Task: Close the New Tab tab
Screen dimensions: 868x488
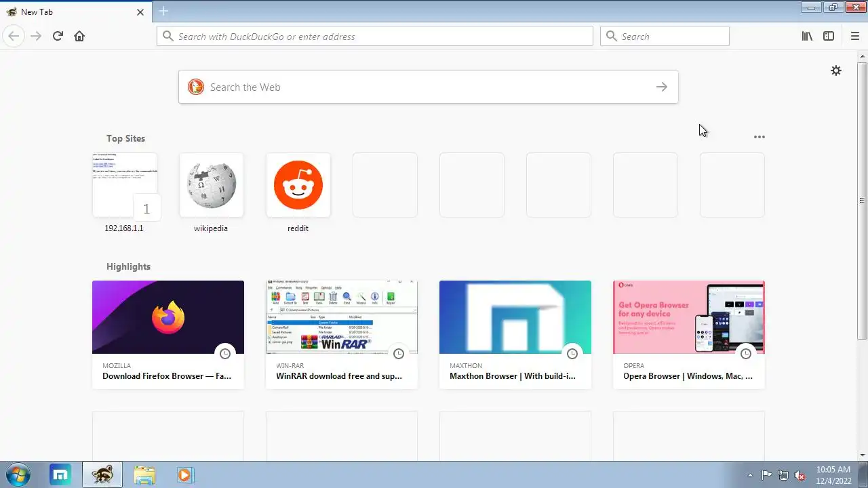Action: 140,12
